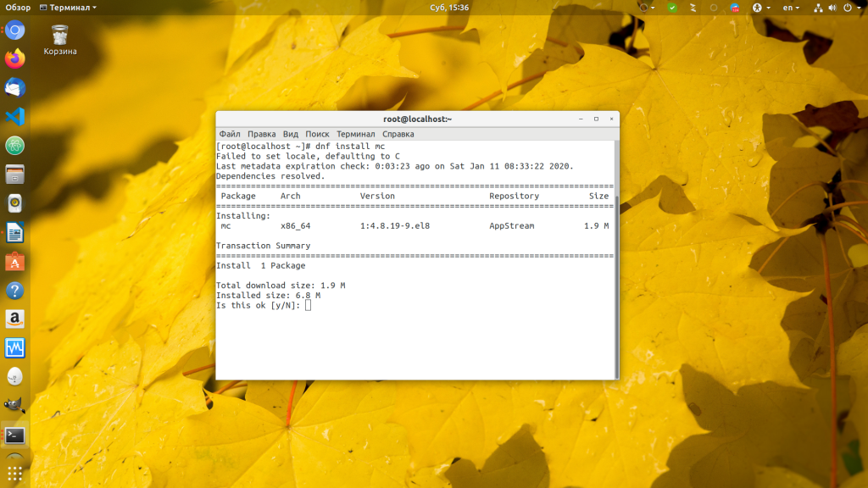Open the Корзина trash on the desktop

click(x=58, y=36)
